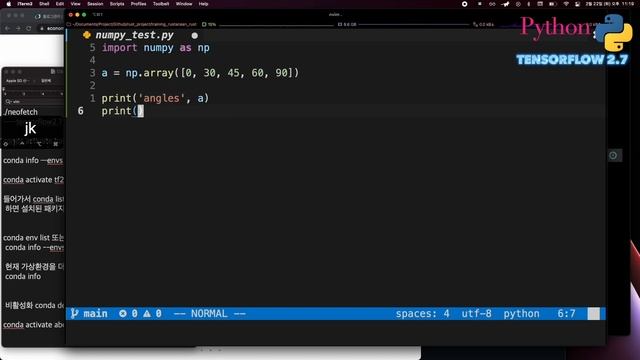Click the browser reload icon in background window
640x360 pixels.
tap(29, 28)
